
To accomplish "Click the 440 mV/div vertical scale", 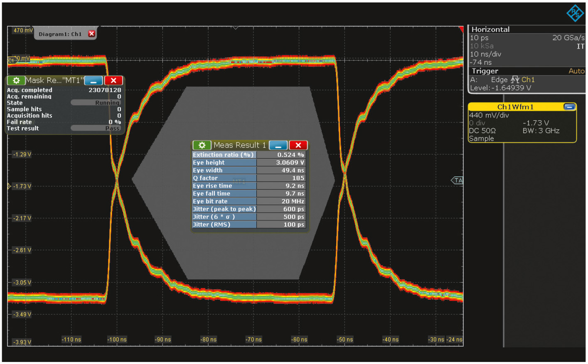I will (489, 115).
